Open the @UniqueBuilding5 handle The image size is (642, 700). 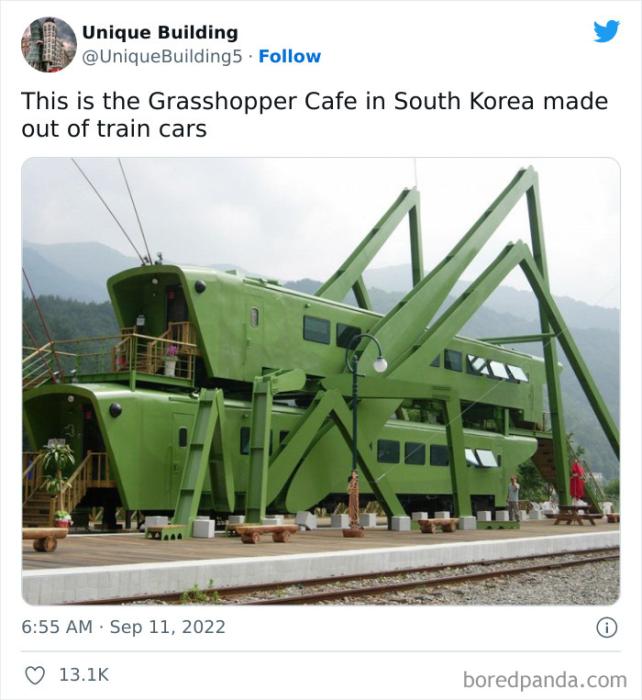pyautogui.click(x=162, y=56)
